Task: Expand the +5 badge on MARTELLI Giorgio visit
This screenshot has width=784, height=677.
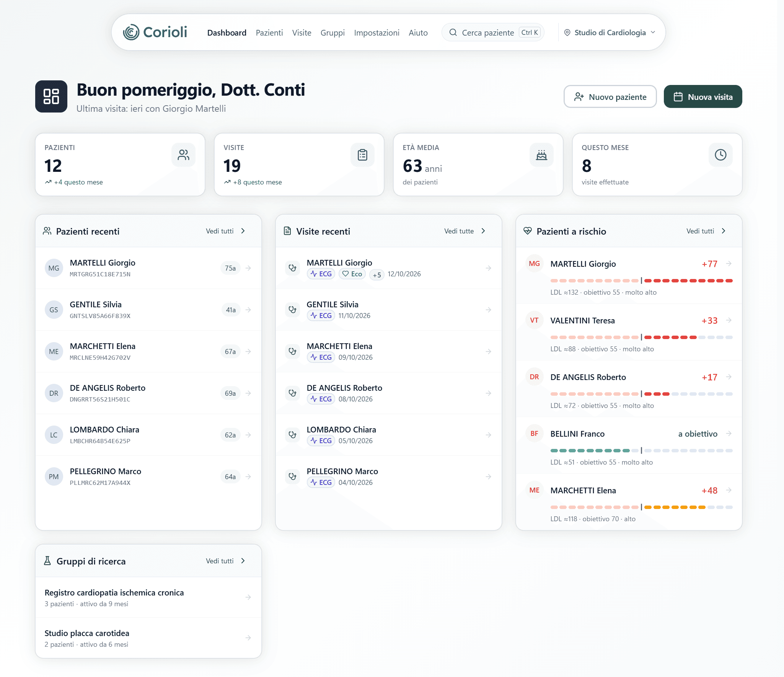Action: tap(377, 274)
